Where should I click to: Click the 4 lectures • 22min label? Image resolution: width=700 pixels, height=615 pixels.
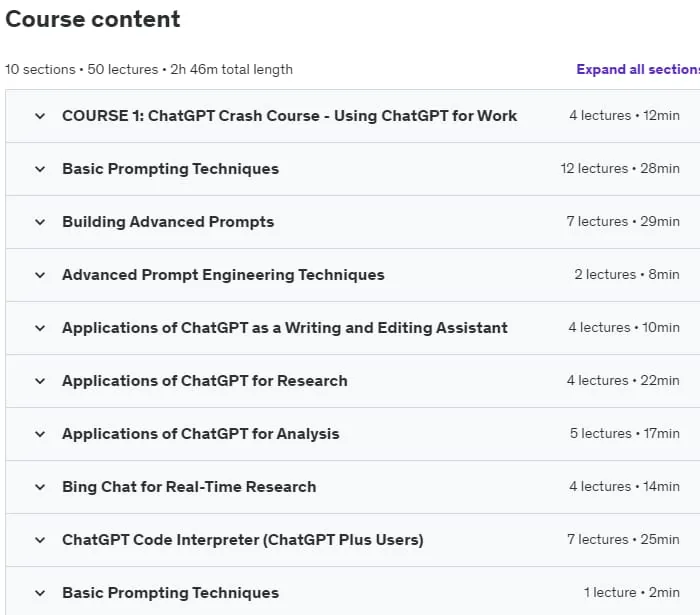623,380
